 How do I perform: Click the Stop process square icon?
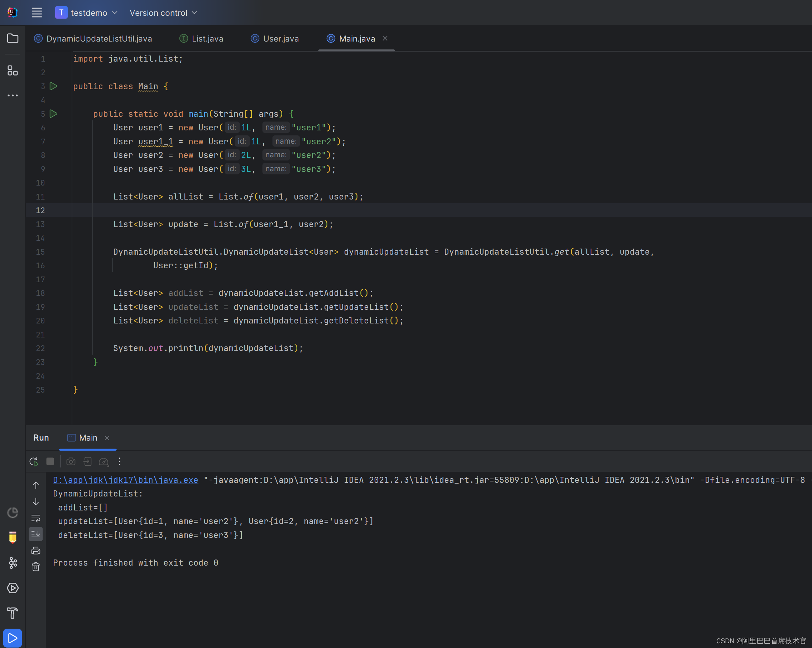[50, 461]
